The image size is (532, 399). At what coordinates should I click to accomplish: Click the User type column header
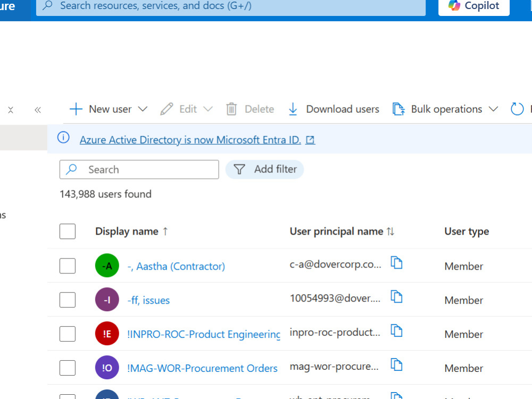tap(467, 231)
